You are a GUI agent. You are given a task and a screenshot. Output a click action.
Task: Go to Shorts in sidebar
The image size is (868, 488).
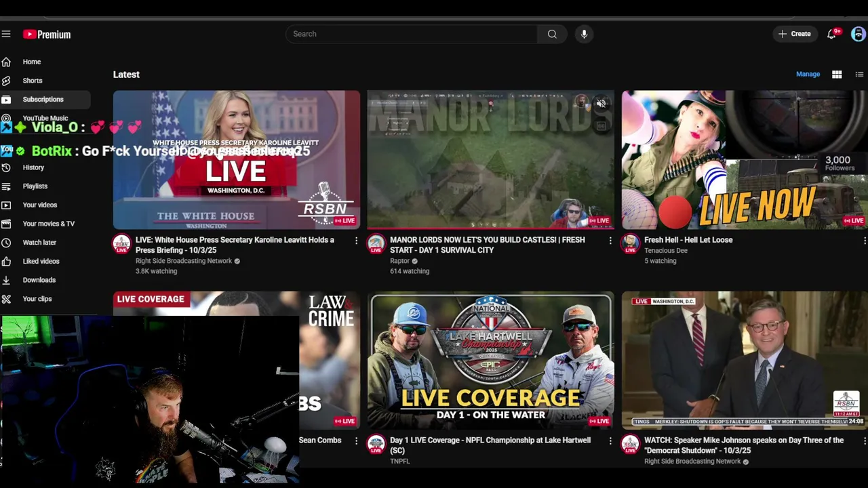tap(33, 81)
